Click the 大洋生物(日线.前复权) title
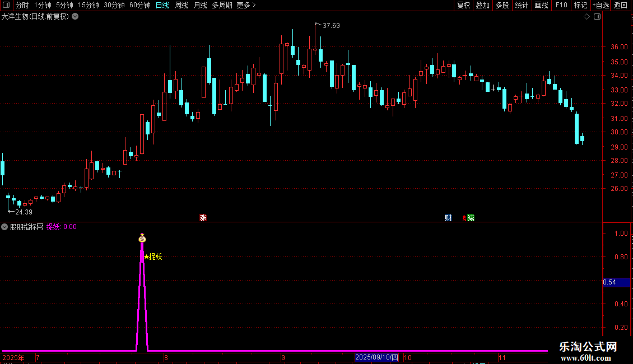633x364 pixels. pyautogui.click(x=35, y=17)
